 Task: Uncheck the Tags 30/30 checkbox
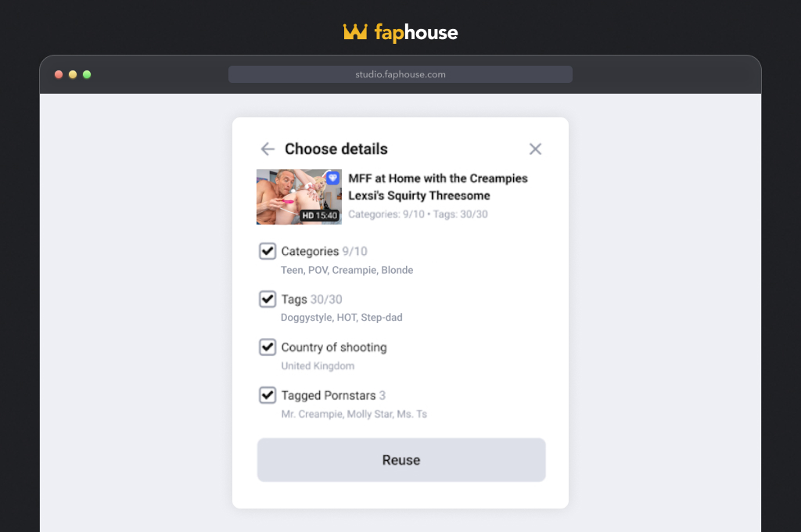pyautogui.click(x=268, y=299)
